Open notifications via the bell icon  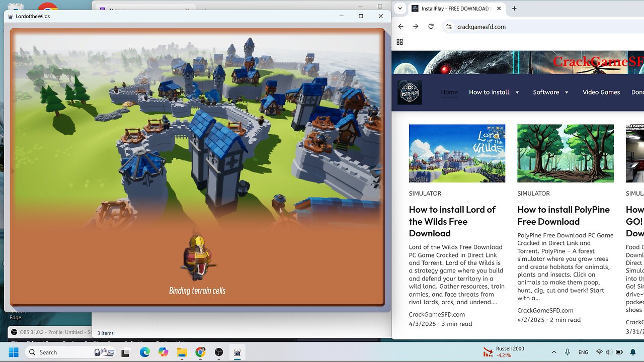tap(633, 352)
